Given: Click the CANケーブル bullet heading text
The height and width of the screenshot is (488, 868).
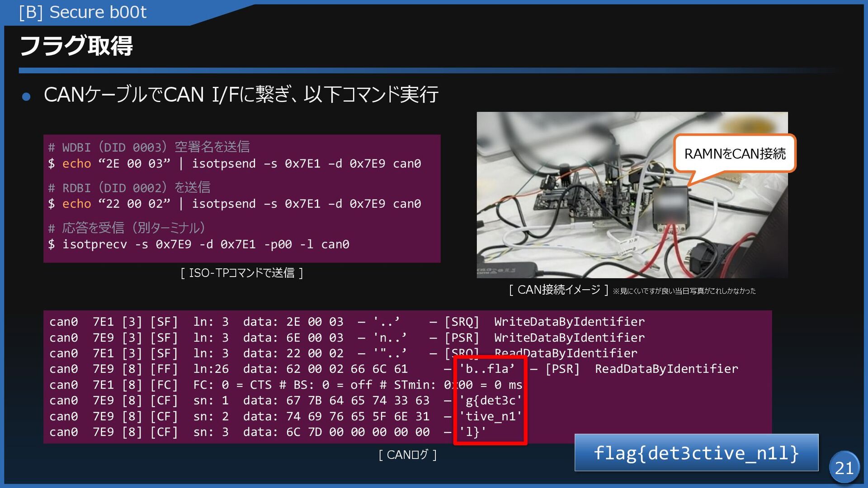Looking at the screenshot, I should 241,95.
